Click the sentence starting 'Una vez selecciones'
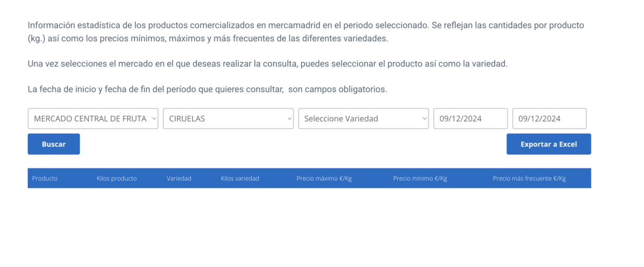Viewport: 644px width, 267px height. [267, 64]
